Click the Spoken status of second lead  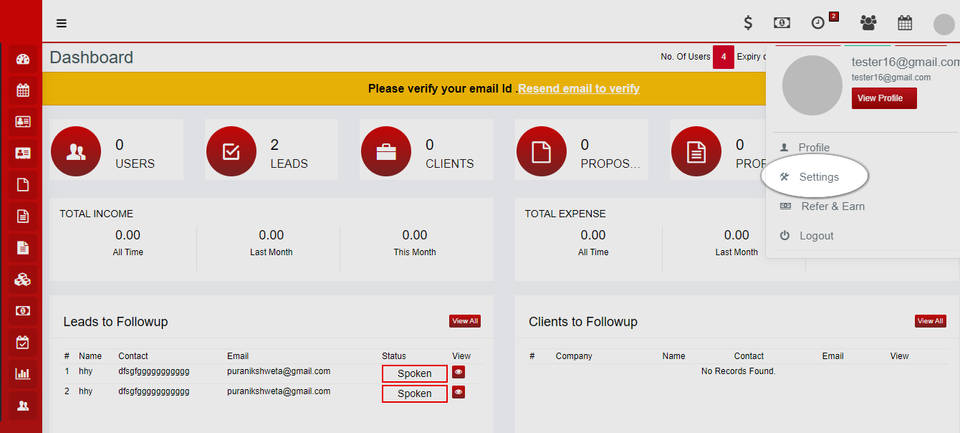pyautogui.click(x=414, y=394)
